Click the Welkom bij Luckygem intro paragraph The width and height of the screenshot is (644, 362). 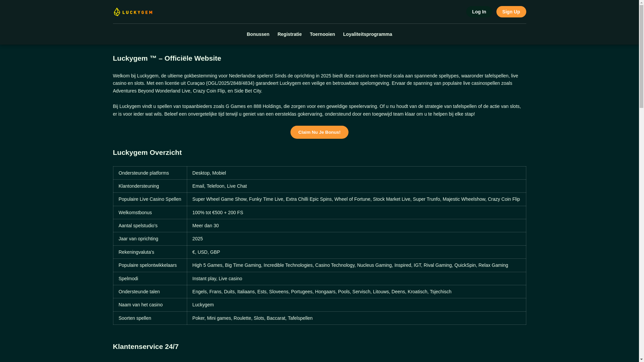(x=319, y=83)
